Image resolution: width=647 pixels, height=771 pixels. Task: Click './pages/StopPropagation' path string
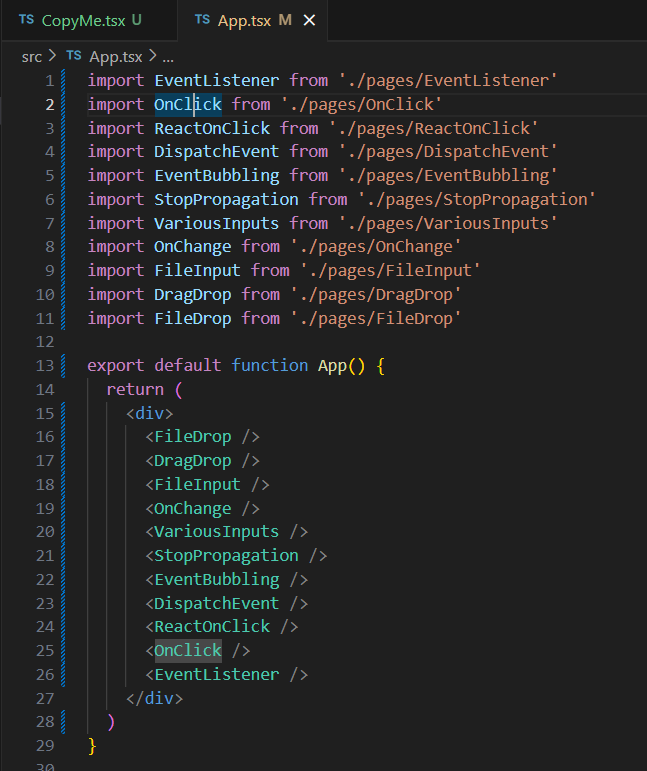[477, 200]
